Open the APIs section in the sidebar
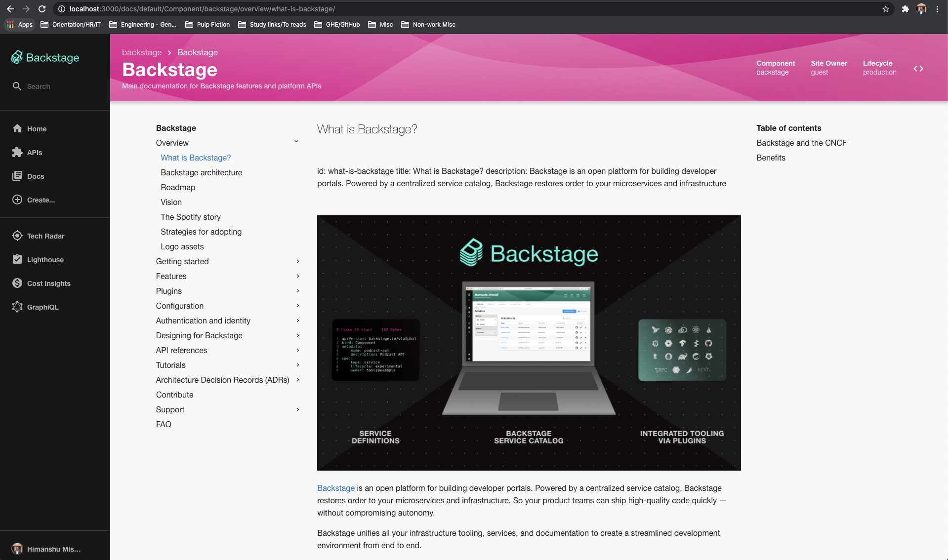This screenshot has width=948, height=560. coord(33,152)
